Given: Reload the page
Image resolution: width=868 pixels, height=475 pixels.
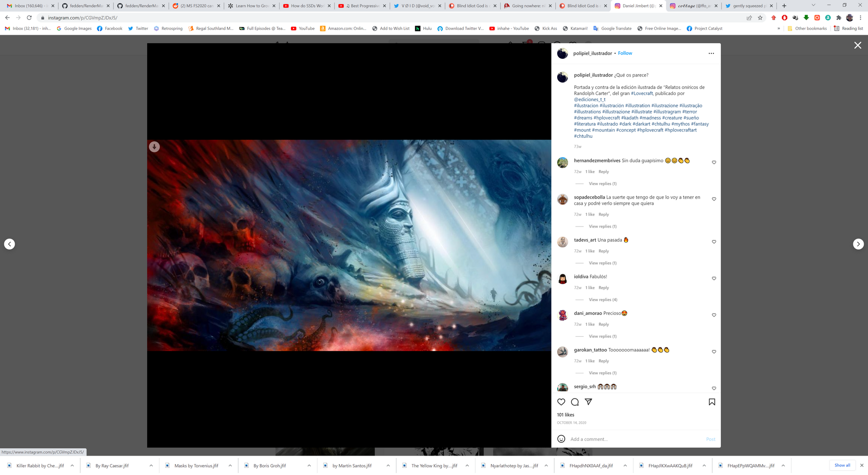Looking at the screenshot, I should (29, 18).
